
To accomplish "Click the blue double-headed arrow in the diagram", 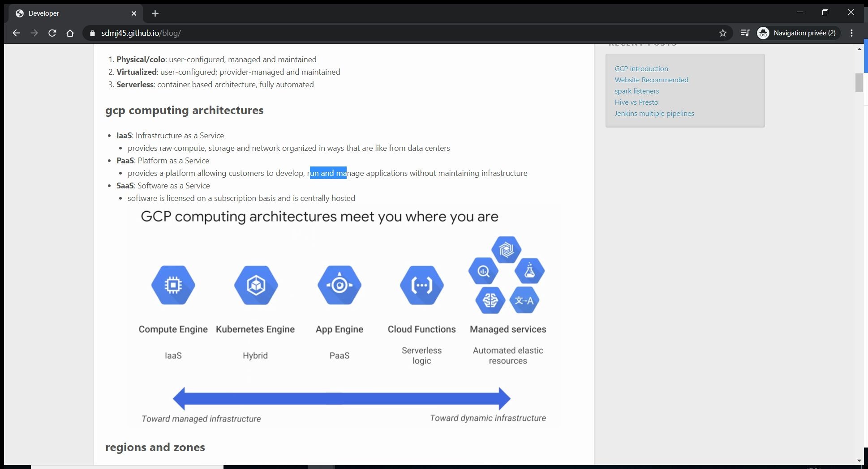I will click(341, 399).
